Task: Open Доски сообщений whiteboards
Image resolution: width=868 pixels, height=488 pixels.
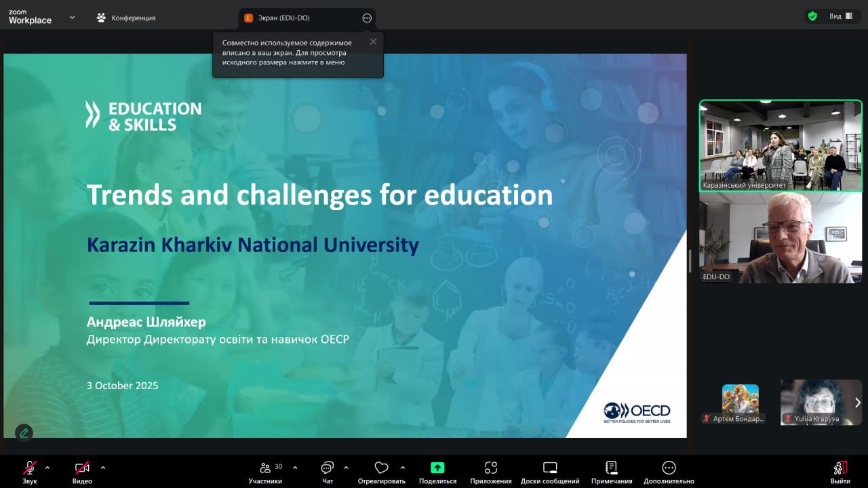Action: [550, 468]
